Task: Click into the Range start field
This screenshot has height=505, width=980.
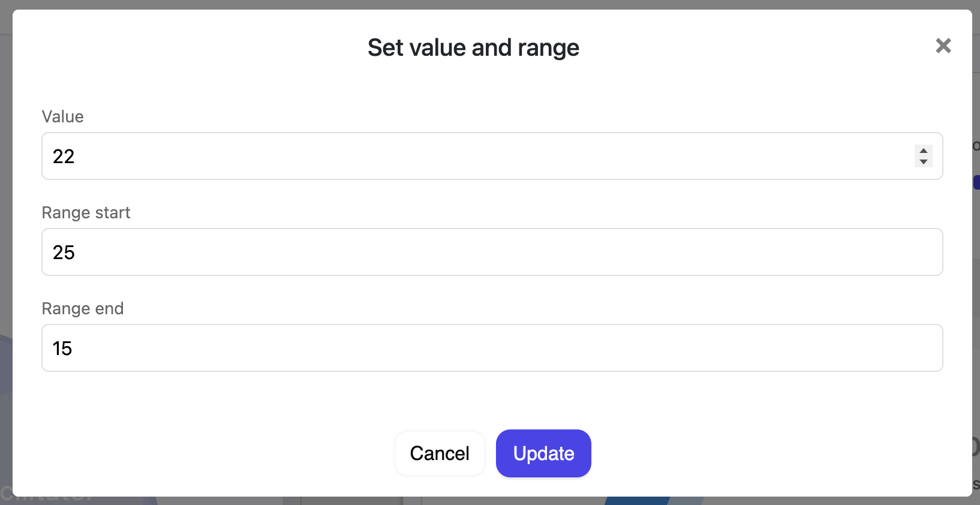Action: pos(492,252)
